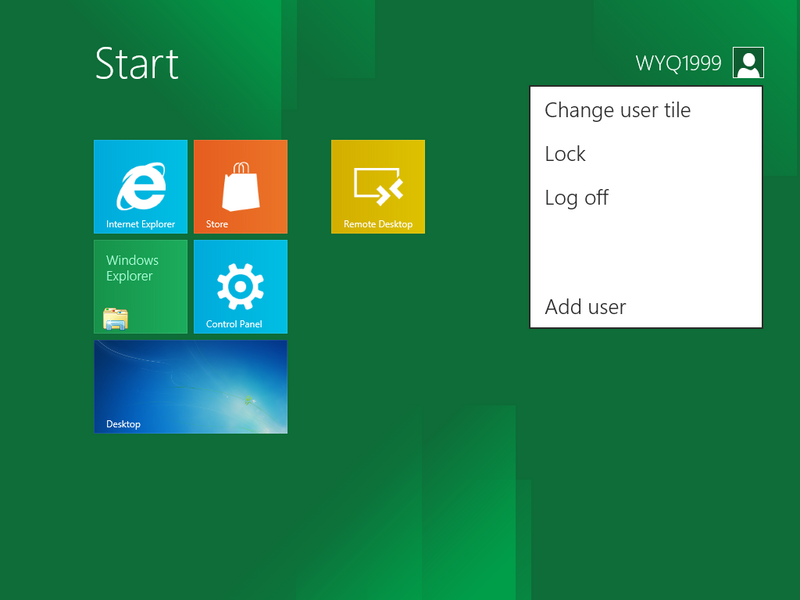Open the Internet Explorer 'e' logo tile
Image resolution: width=800 pixels, height=600 pixels.
click(141, 186)
